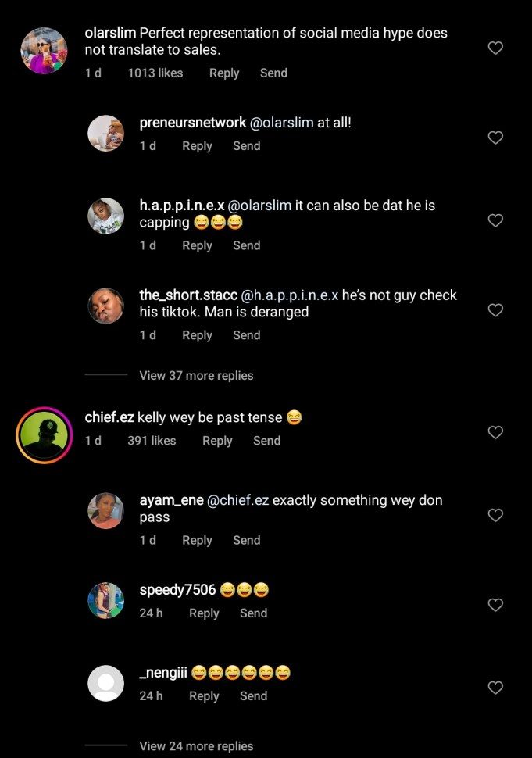Heart the_short.stacc's reply

(x=495, y=310)
